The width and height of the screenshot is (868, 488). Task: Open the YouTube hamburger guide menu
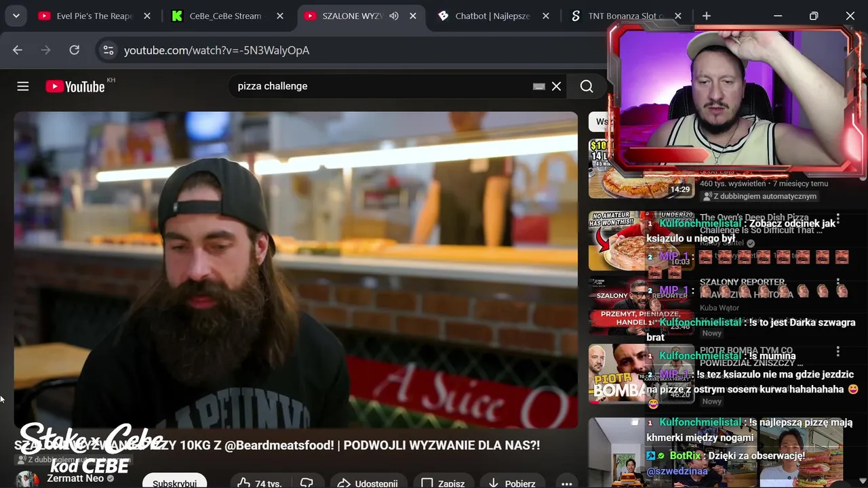(23, 86)
